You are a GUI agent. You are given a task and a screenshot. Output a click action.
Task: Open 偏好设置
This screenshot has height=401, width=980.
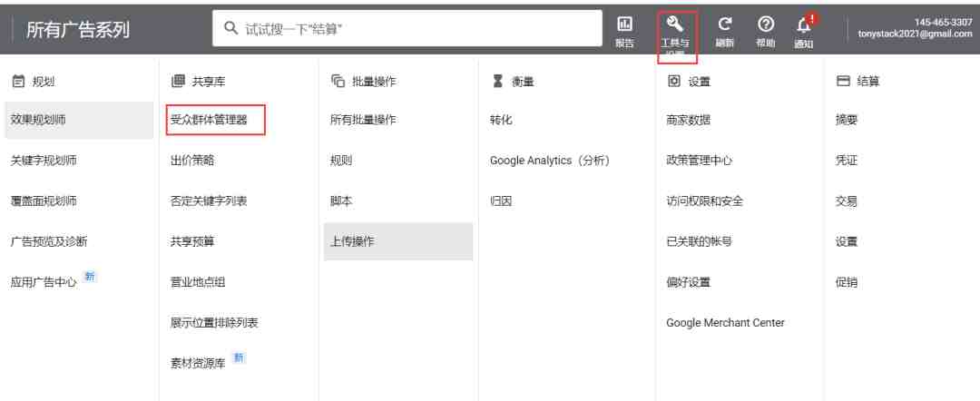click(689, 282)
